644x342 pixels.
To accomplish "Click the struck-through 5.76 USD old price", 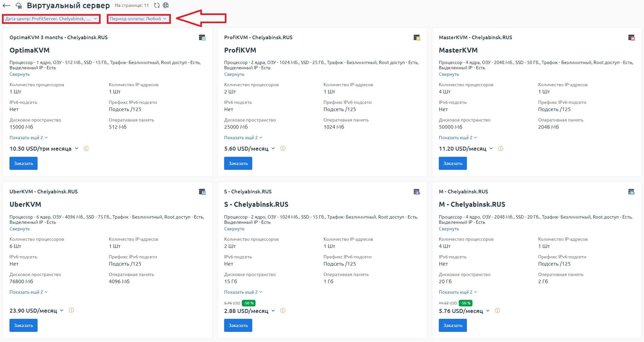I will coord(232,303).
